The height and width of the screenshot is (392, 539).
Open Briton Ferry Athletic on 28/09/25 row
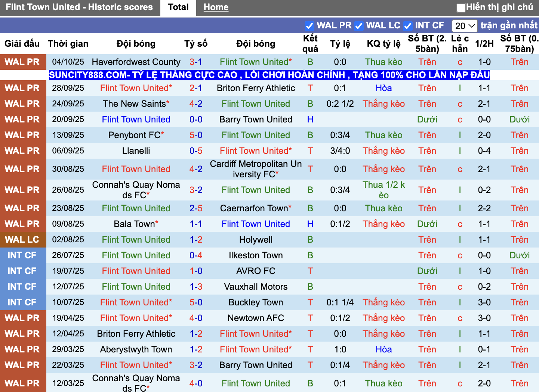pyautogui.click(x=256, y=88)
